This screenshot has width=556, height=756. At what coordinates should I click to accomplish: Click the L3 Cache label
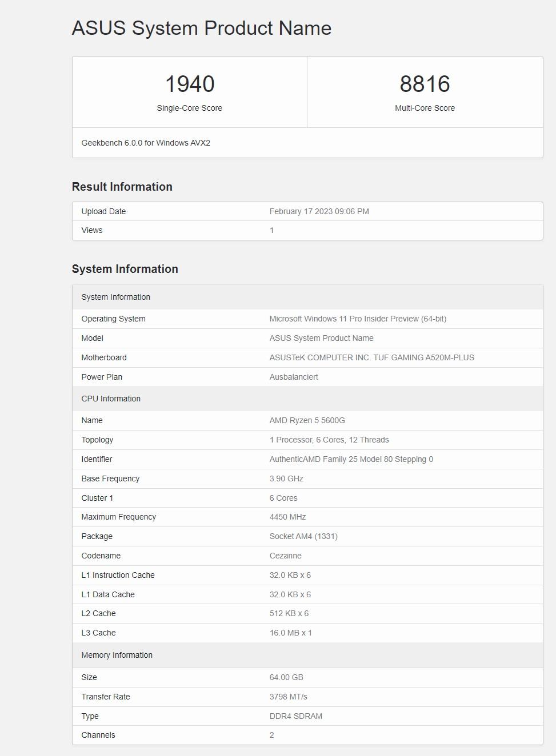(x=98, y=633)
